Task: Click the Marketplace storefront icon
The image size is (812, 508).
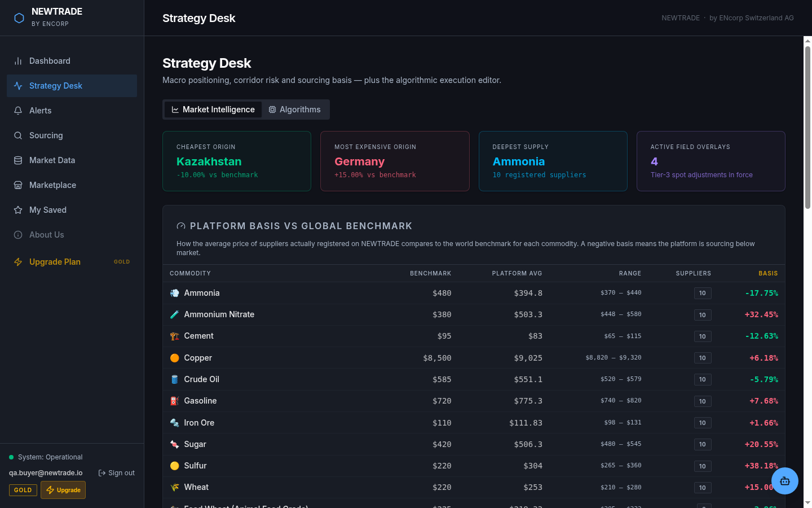Action: click(18, 185)
